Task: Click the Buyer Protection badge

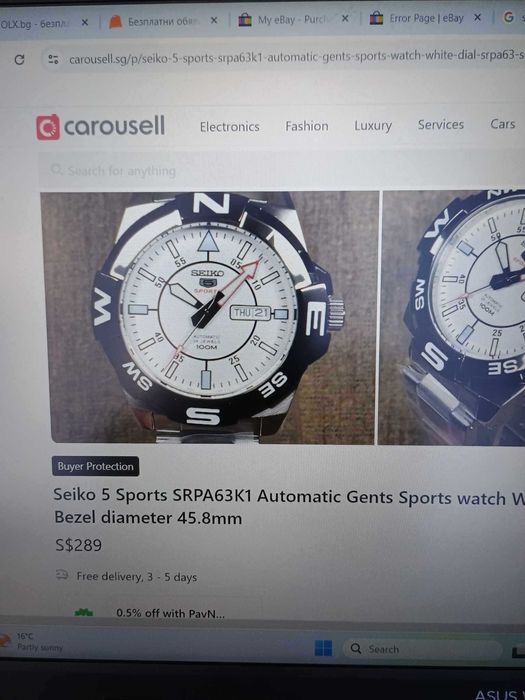Action: tap(96, 466)
